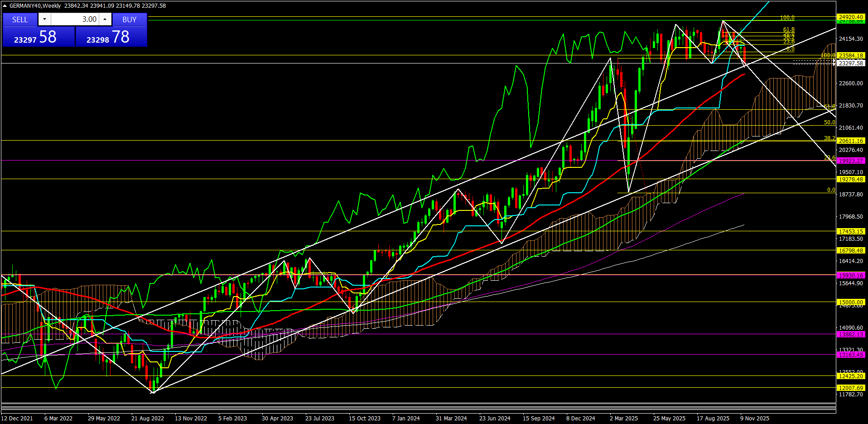Click the 3.00 volume input field
This screenshot has height=424, width=868.
click(75, 19)
